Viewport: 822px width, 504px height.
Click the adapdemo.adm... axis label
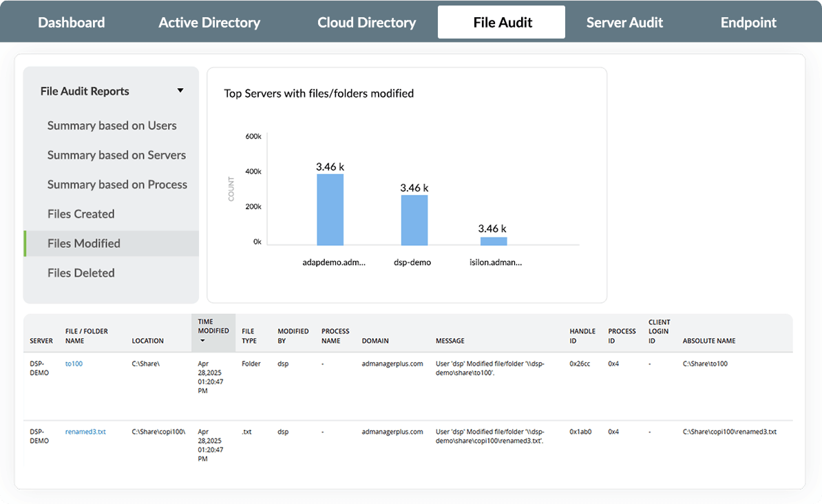333,262
